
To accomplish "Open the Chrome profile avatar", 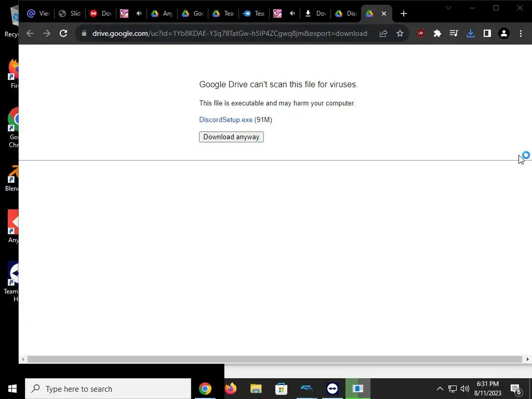I will (504, 33).
